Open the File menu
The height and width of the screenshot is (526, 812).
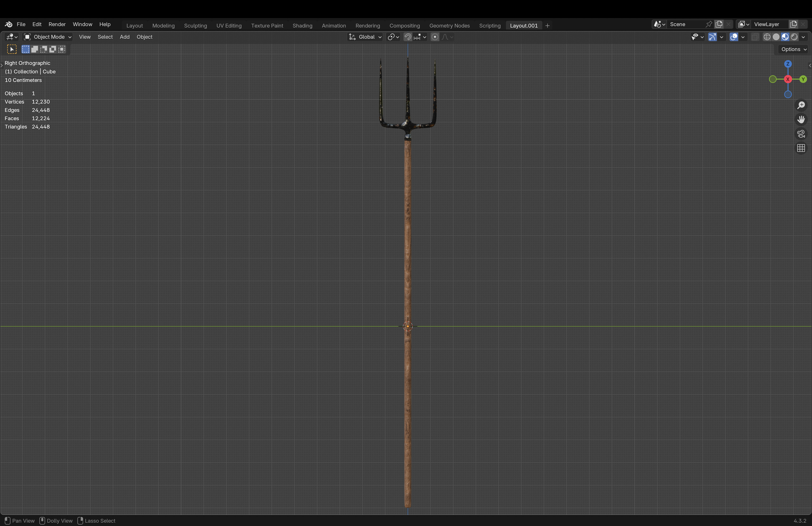(21, 24)
